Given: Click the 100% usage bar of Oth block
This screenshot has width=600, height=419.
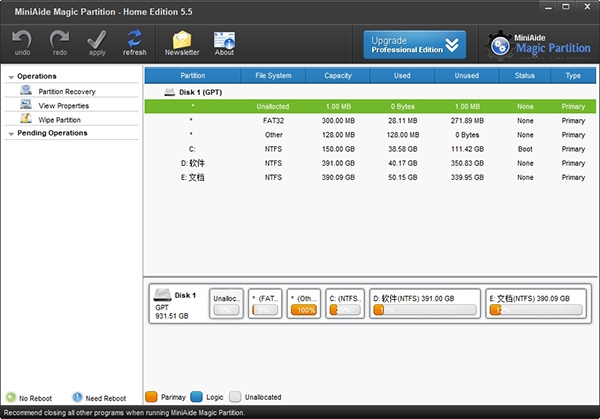Looking at the screenshot, I should click(x=304, y=310).
